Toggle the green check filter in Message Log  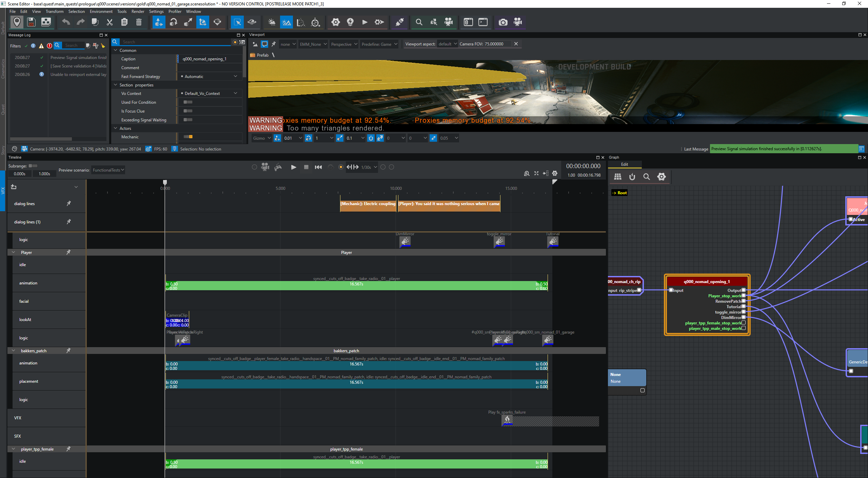point(26,46)
